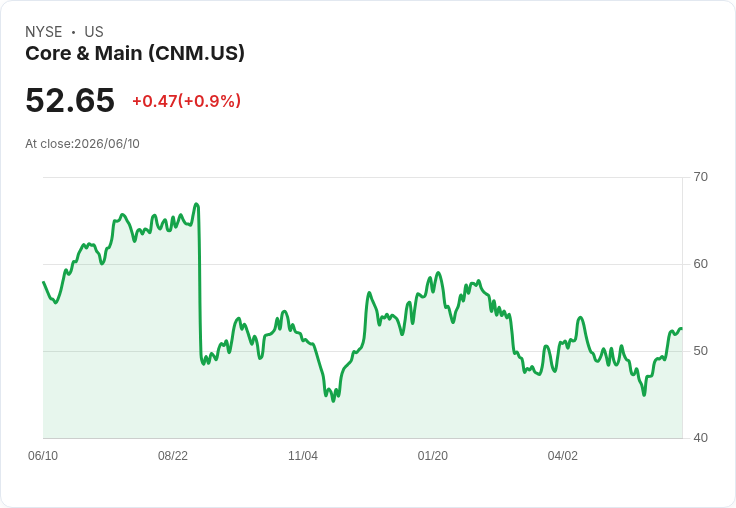Click the US market label

[x=94, y=32]
